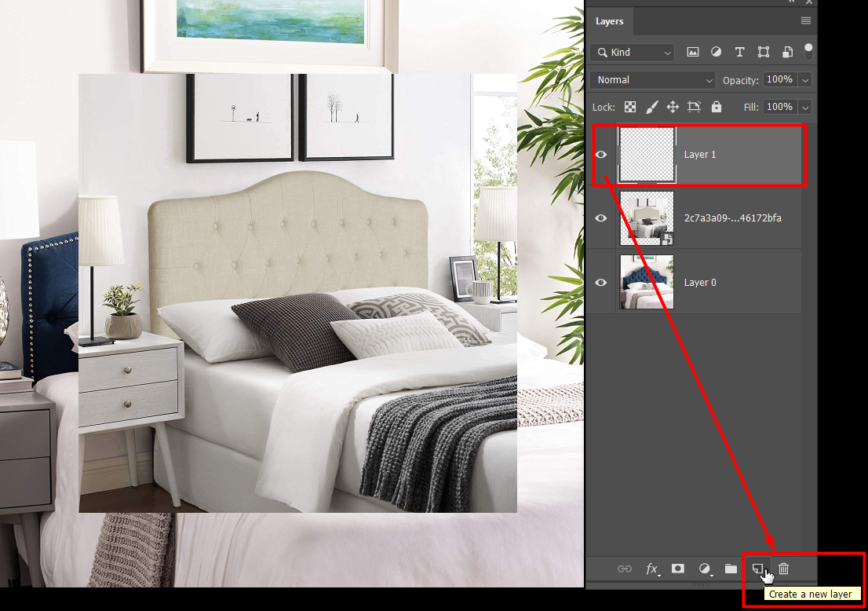
Task: Hide the 2c7a3a09 smart object layer
Action: (601, 218)
